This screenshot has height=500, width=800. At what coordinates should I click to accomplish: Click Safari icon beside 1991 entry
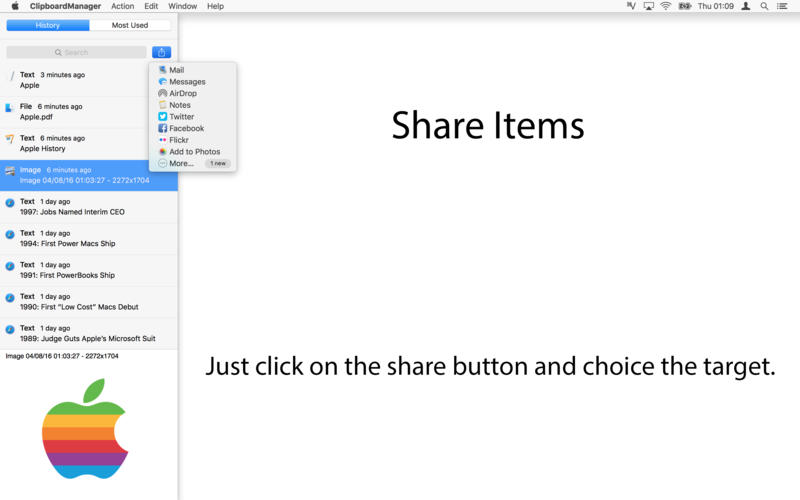tap(10, 266)
